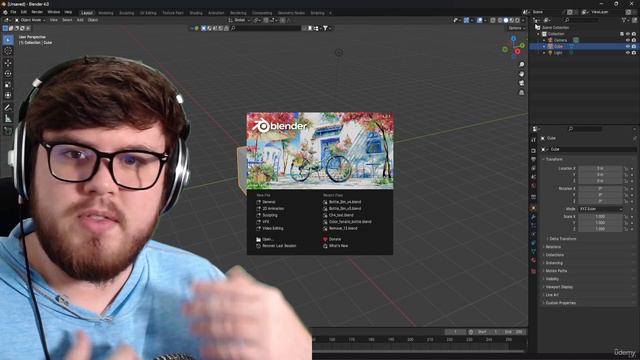Click the Object properties tab icon

pos(533,208)
